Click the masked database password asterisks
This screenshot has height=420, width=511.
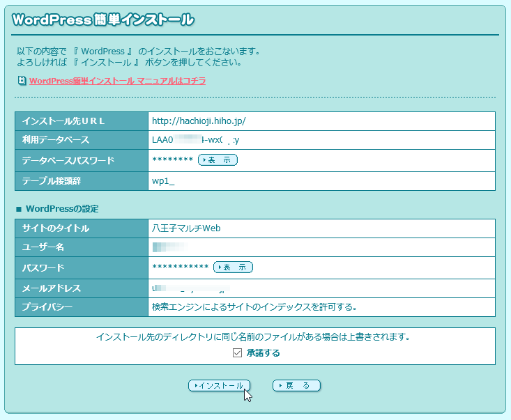pyautogui.click(x=173, y=160)
